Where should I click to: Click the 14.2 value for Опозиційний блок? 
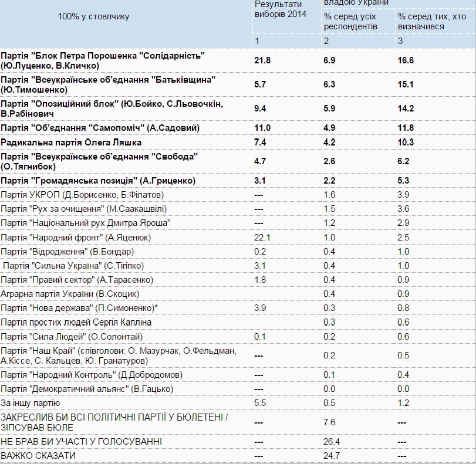pos(406,109)
